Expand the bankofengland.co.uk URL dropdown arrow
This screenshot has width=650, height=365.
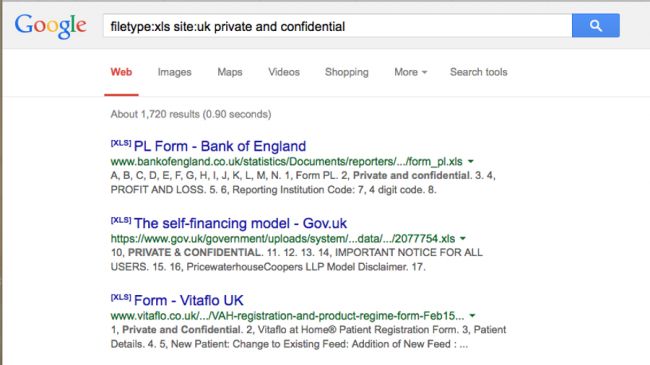click(471, 161)
